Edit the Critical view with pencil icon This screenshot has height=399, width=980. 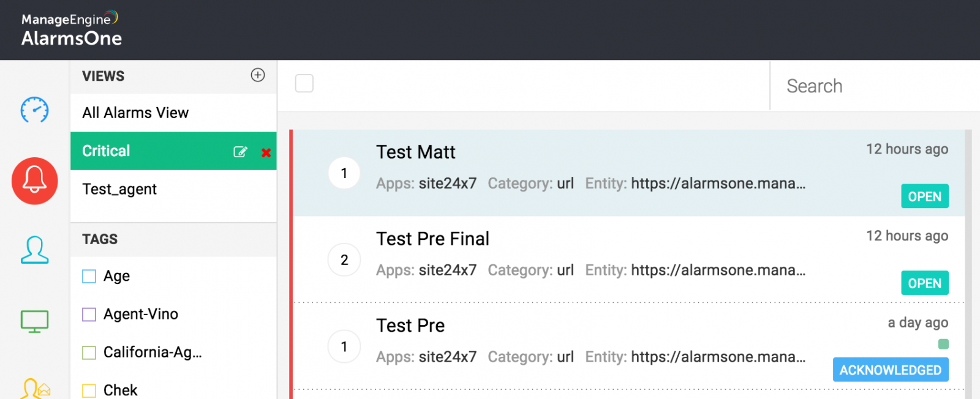point(240,152)
